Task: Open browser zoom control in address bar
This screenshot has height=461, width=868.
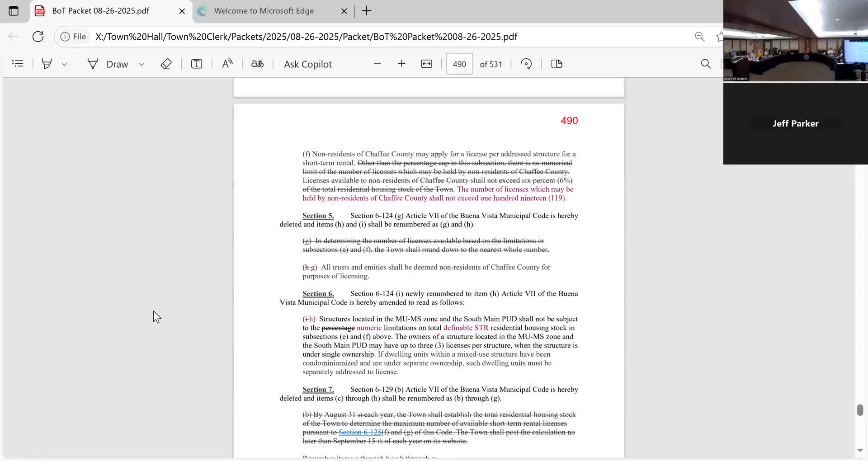Action: pos(700,37)
